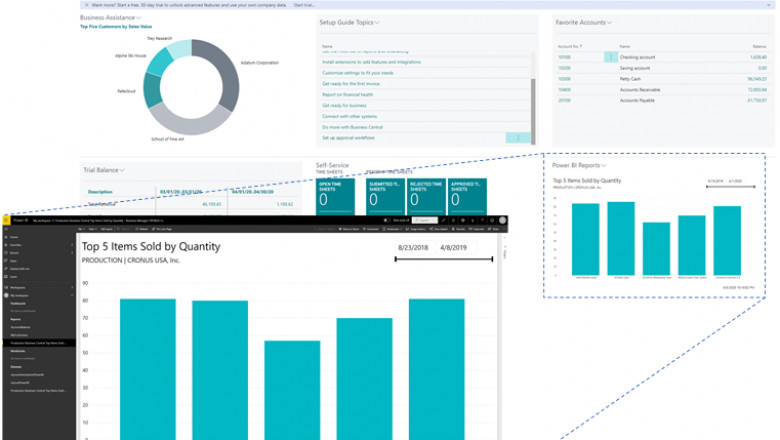This screenshot has height=440, width=780.
Task: Open the Power BI feedback smiley
Action: pos(492,220)
